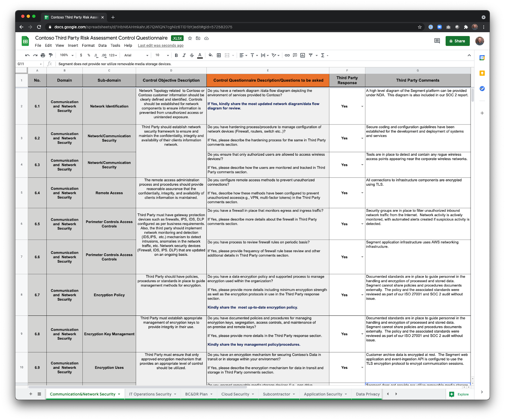Insert a link with the link icon
This screenshot has width=505, height=420.
click(x=287, y=55)
